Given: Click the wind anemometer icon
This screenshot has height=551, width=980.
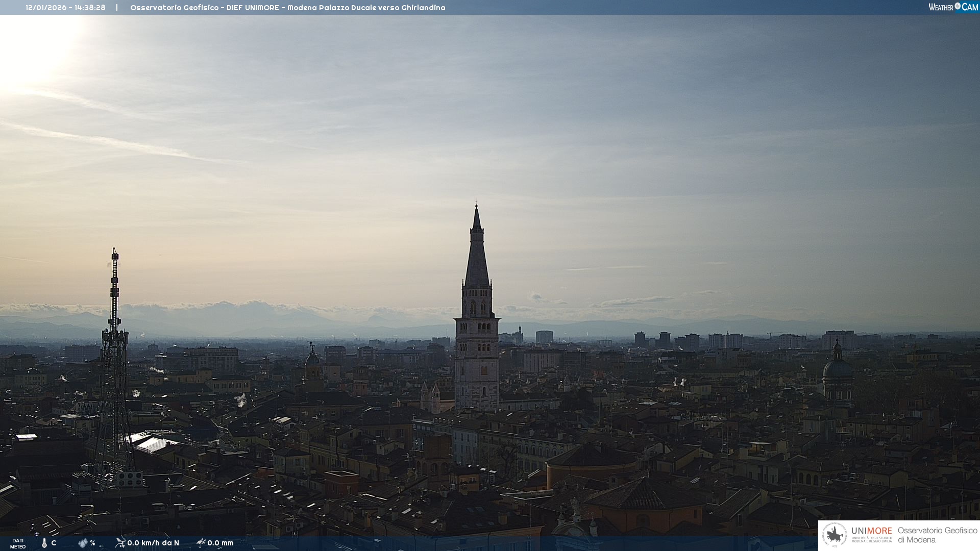Looking at the screenshot, I should point(120,543).
